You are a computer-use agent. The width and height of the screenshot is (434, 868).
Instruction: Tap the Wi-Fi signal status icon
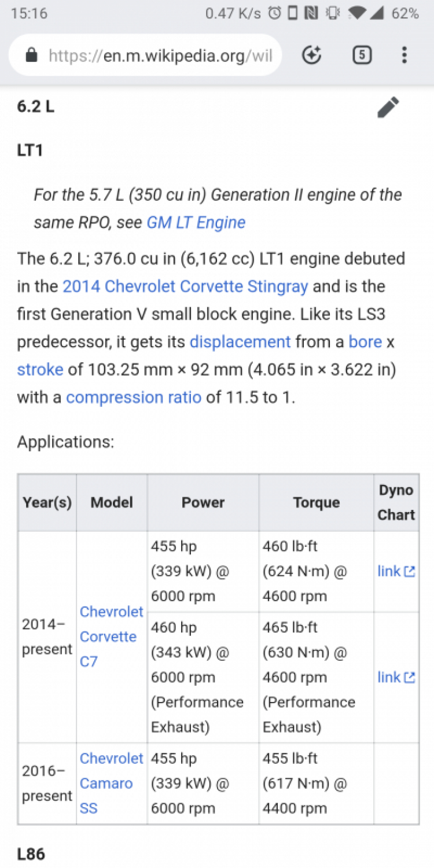click(x=358, y=13)
